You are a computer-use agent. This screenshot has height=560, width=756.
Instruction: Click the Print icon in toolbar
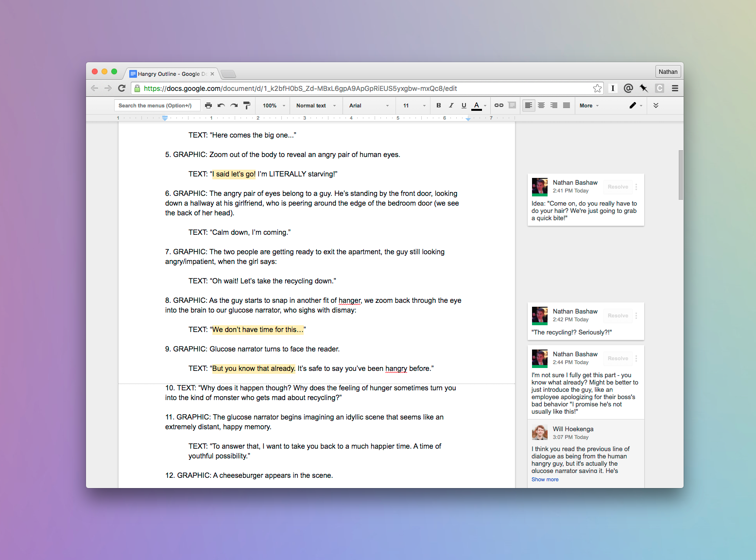208,105
